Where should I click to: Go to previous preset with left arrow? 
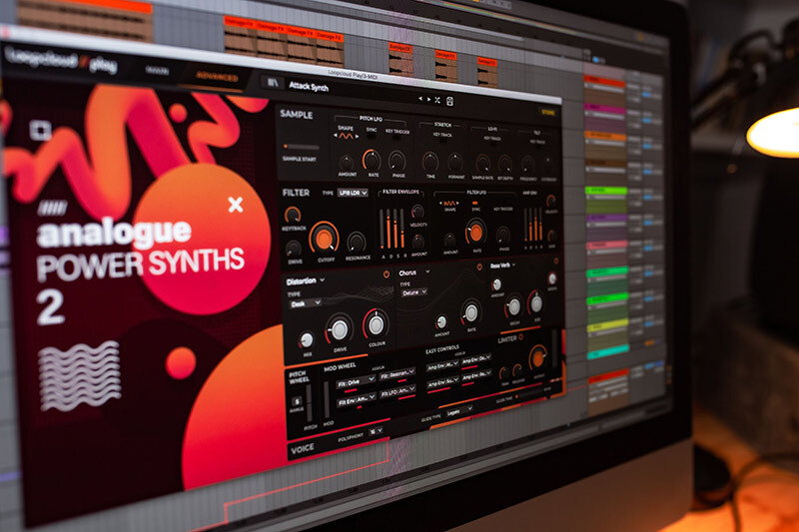point(420,99)
